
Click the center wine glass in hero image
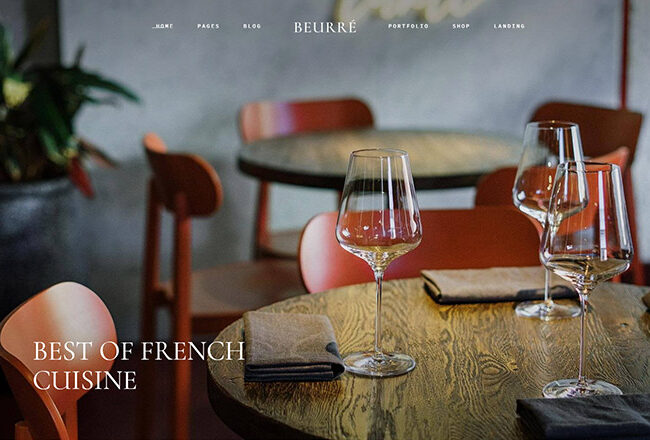click(x=379, y=261)
